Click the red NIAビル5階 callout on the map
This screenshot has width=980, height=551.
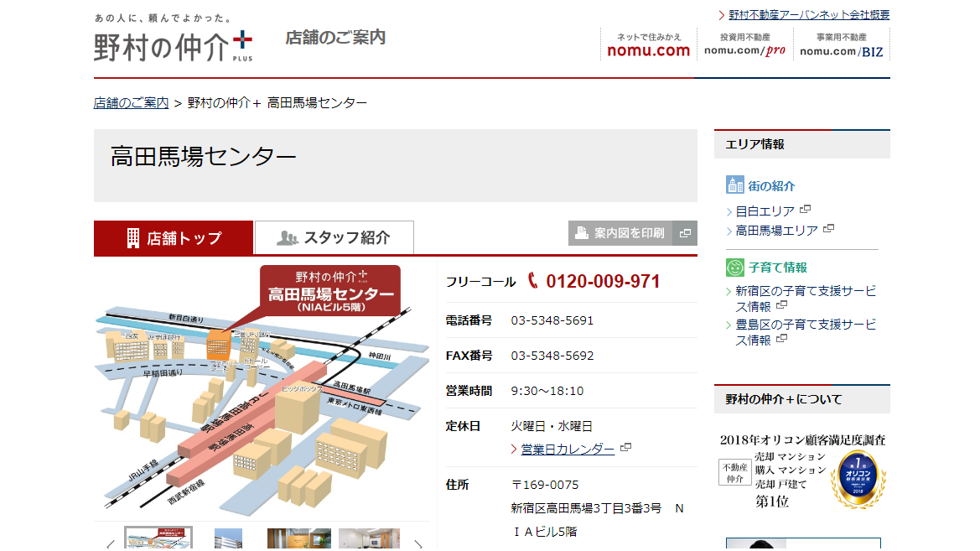330,290
